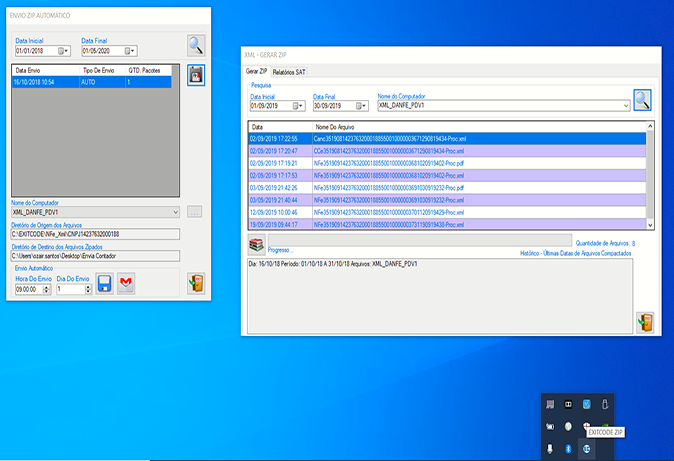This screenshot has height=461, width=674.
Task: Click the EXITCODE ZIP tray icon
Action: tap(586, 449)
